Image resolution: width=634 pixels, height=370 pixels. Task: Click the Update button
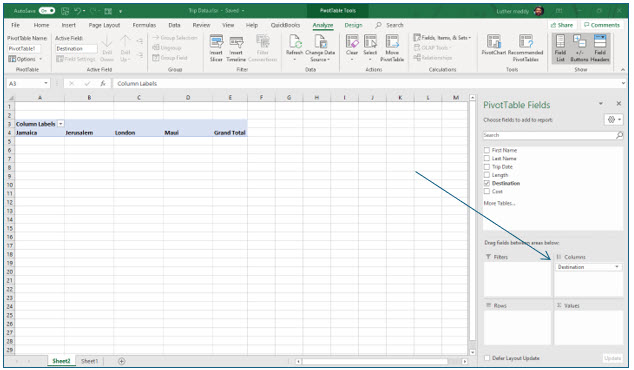612,358
